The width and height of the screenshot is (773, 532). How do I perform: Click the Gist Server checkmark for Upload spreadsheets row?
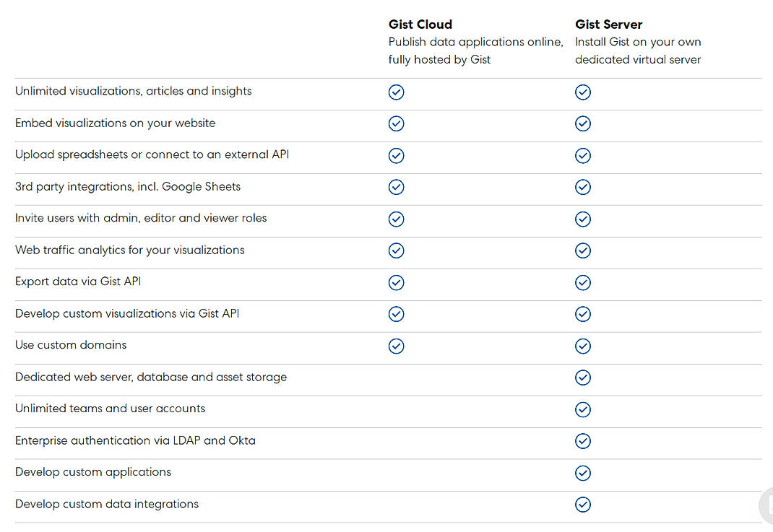(583, 155)
